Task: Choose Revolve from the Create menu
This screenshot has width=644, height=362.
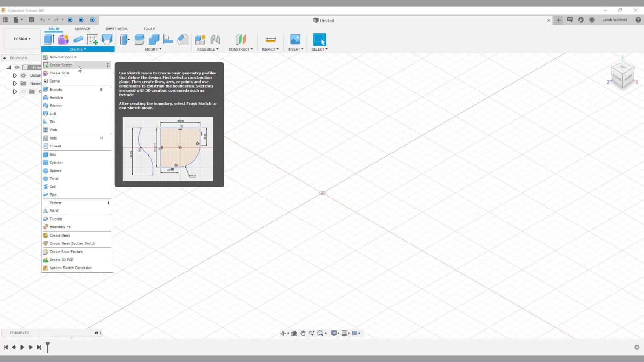Action: 56,97
